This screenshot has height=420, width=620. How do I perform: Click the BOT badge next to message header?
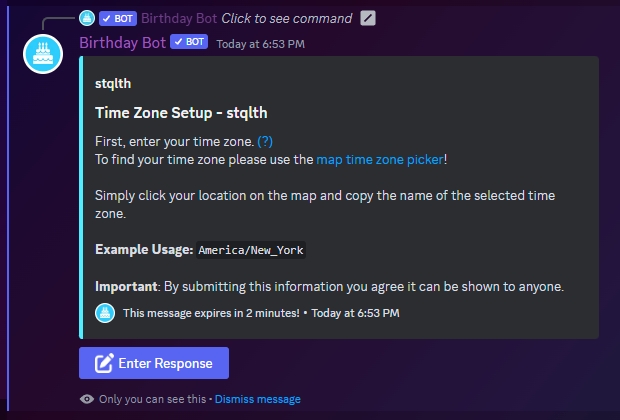tap(189, 42)
